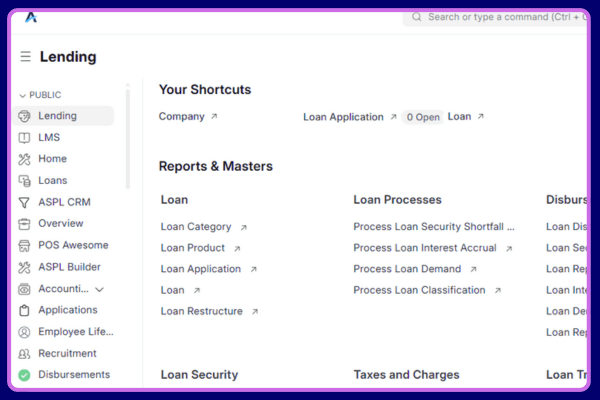This screenshot has height=400, width=600.
Task: Click the LMS book icon
Action: point(25,138)
